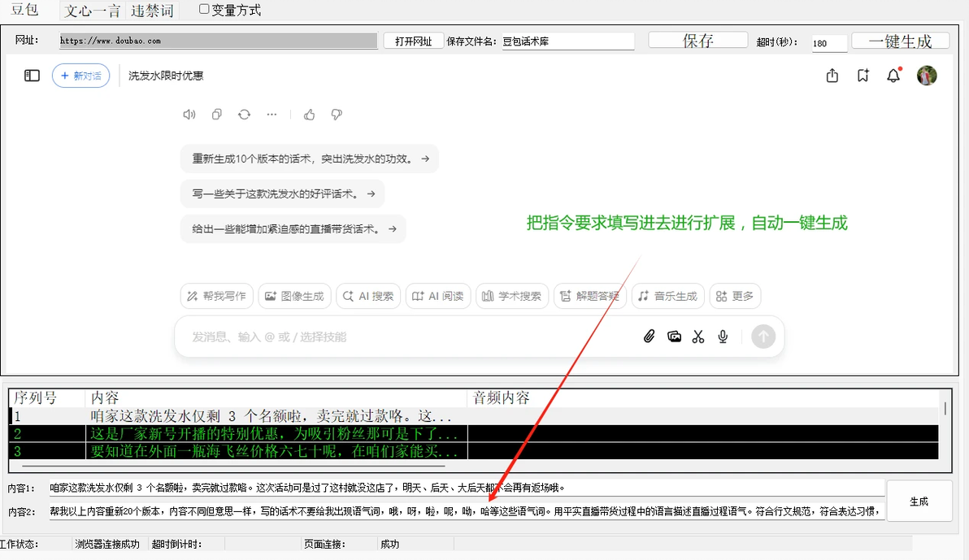Screen dimensions: 969x560
Task: Copy the response with copy icon
Action: coord(217,115)
